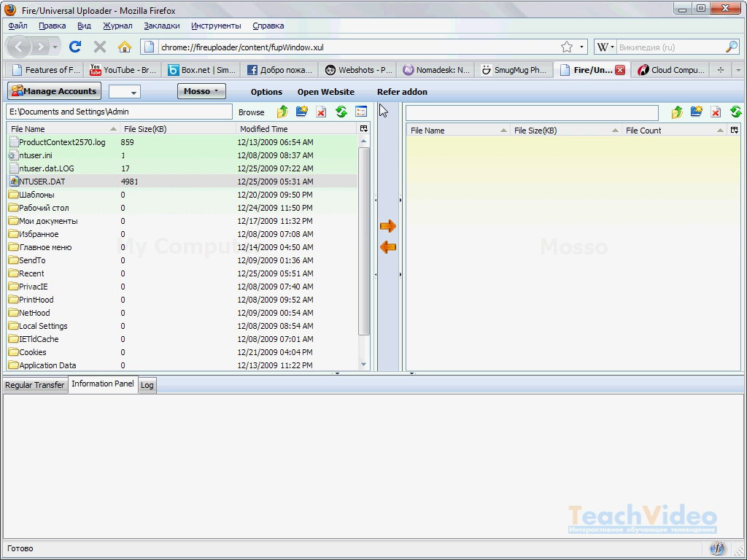Refresh the local file list
The width and height of the screenshot is (747, 560).
click(x=341, y=112)
